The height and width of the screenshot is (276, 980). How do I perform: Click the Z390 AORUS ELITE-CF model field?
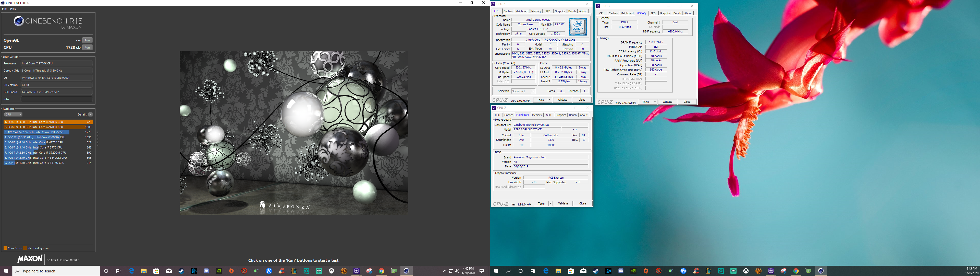537,130
